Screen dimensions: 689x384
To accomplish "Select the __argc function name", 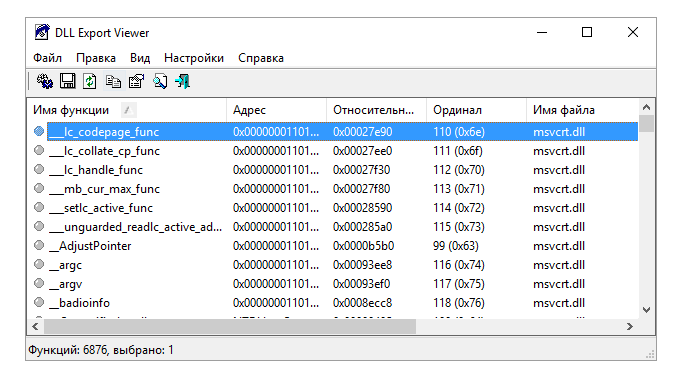I will [x=65, y=265].
